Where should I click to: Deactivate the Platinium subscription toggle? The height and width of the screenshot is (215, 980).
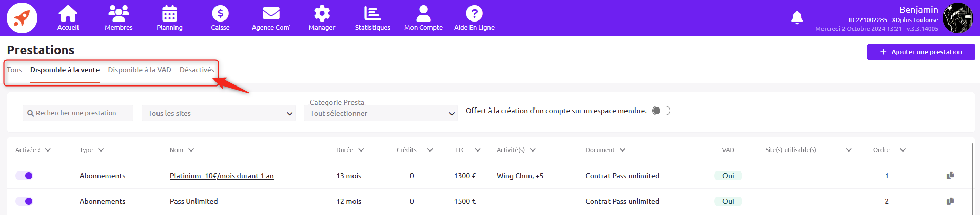pyautogui.click(x=24, y=176)
